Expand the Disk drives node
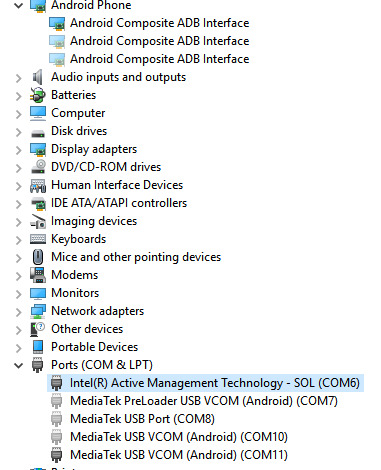This screenshot has width=381, height=470. click(x=19, y=131)
